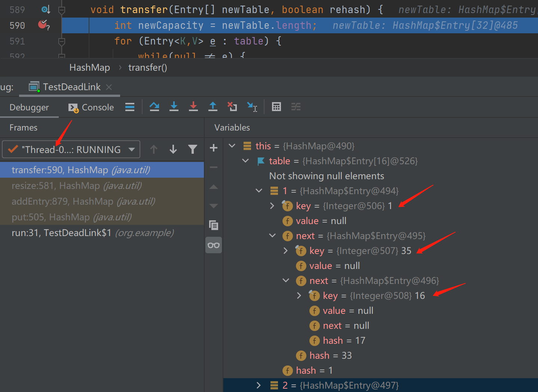Click the Drop Frame icon

click(x=232, y=107)
